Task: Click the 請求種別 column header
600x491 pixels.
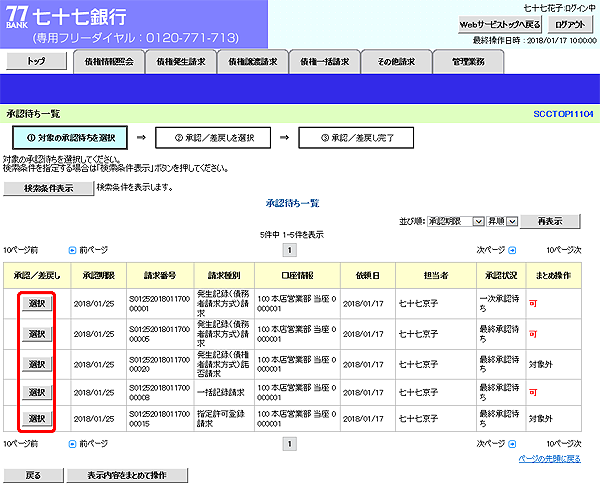Action: click(x=224, y=276)
